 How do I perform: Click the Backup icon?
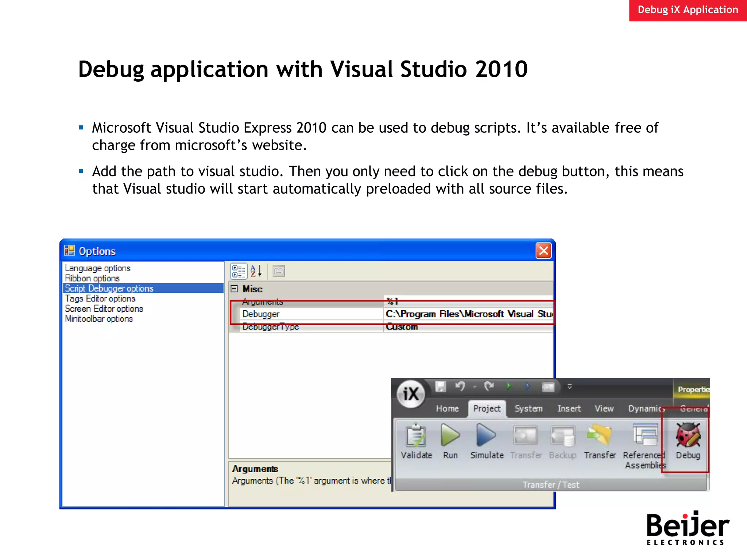click(x=562, y=441)
